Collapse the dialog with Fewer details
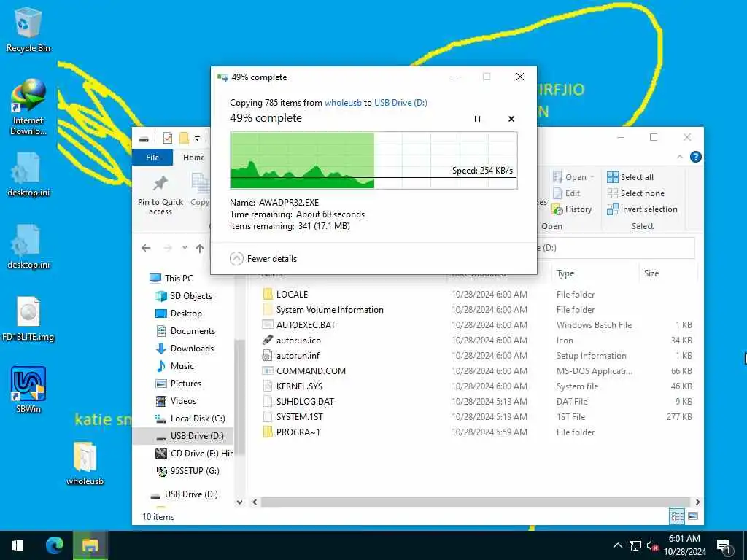The width and height of the screenshot is (747, 560). coord(263,259)
